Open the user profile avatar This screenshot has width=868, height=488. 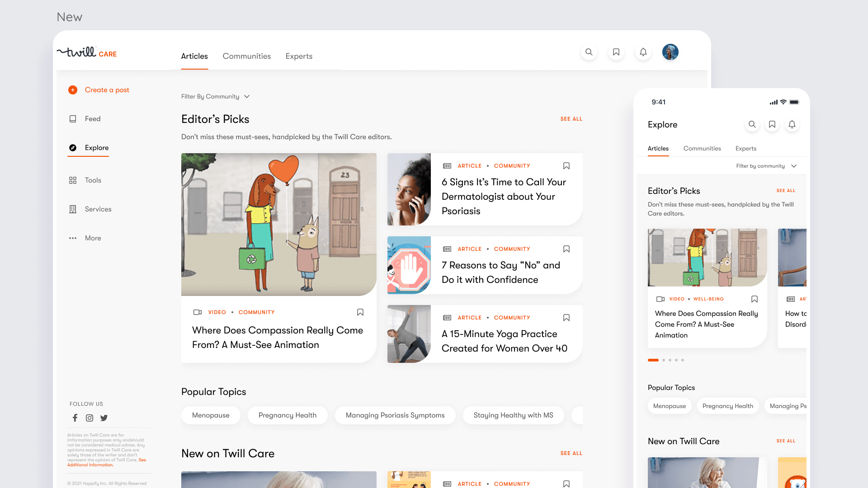(x=670, y=52)
